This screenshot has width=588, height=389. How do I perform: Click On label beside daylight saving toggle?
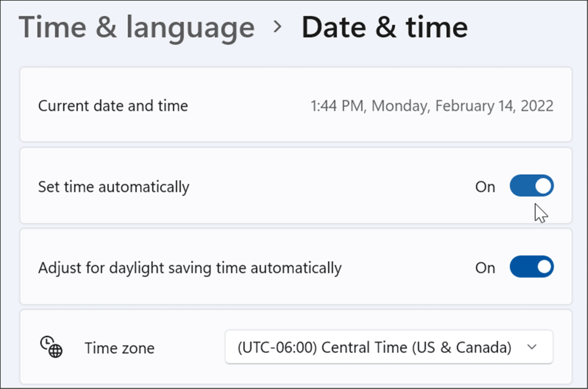[485, 268]
